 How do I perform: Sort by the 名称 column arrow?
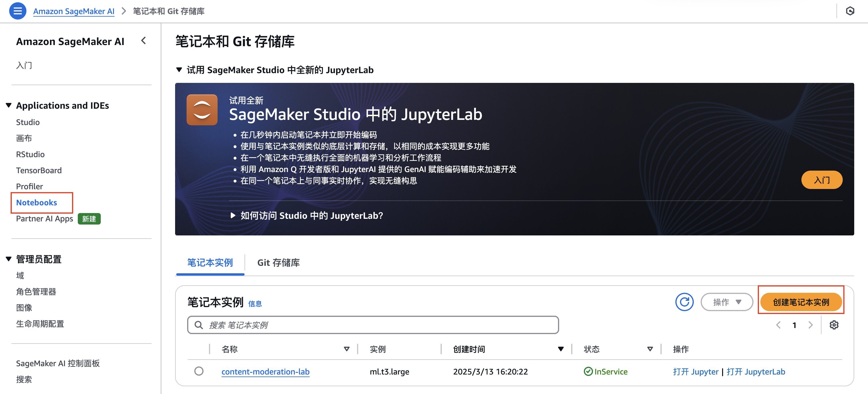point(346,349)
